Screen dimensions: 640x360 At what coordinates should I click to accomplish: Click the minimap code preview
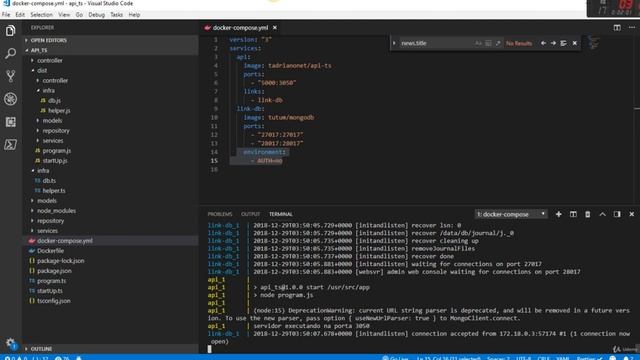click(x=593, y=42)
